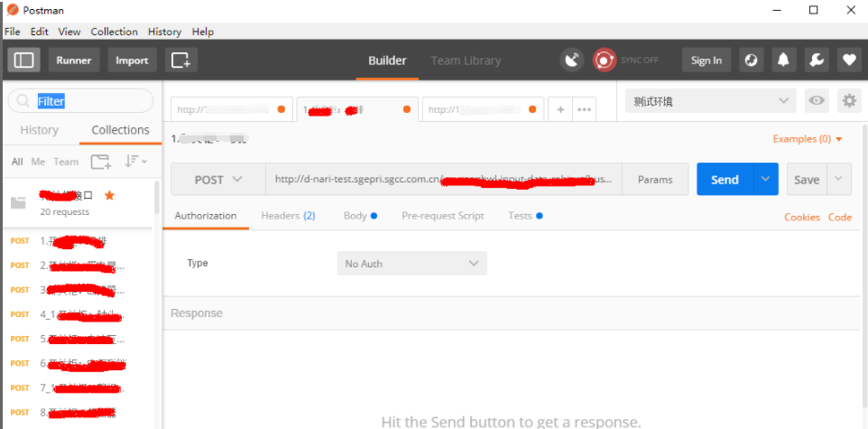Click the interceptor satellite icon
The image size is (868, 429).
pyautogui.click(x=572, y=60)
